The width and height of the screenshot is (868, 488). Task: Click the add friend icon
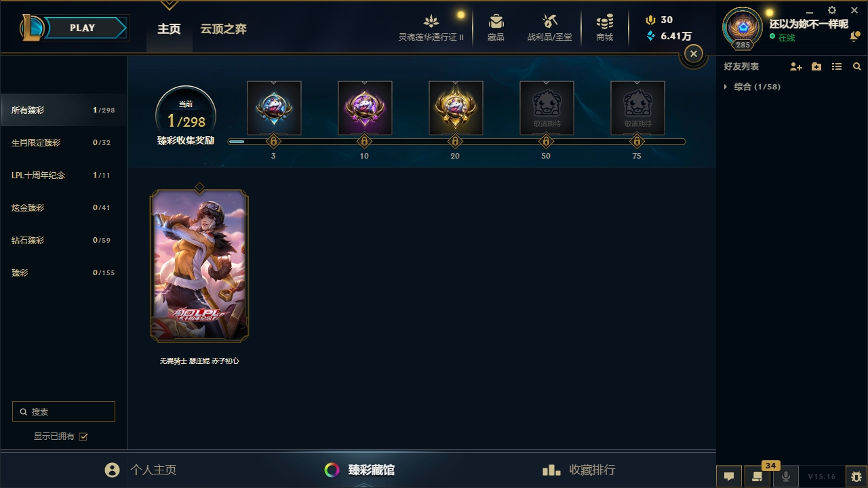pyautogui.click(x=796, y=66)
